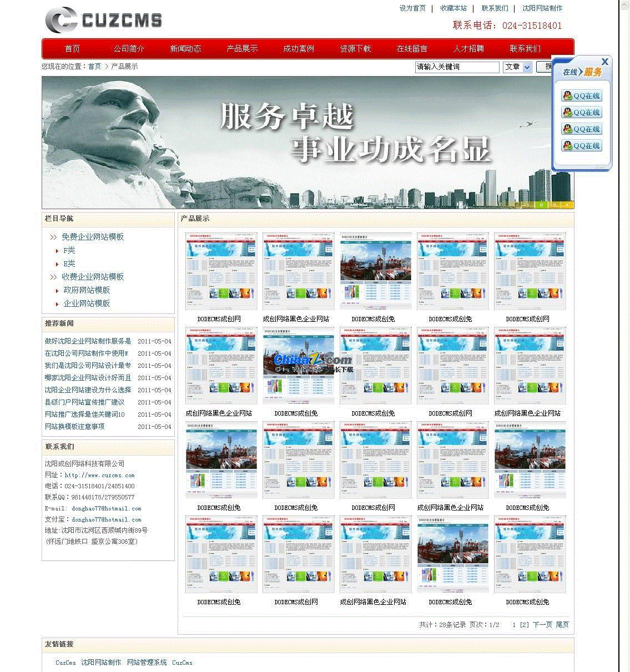Click the arrow bullet beside F类
This screenshot has width=630, height=672.
(57, 251)
